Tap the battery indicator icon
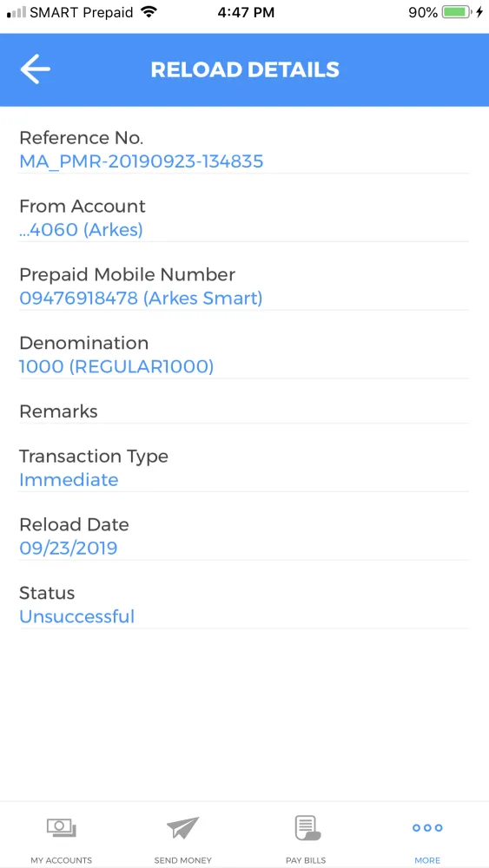Viewport: 489px width, 868px height. click(x=457, y=12)
